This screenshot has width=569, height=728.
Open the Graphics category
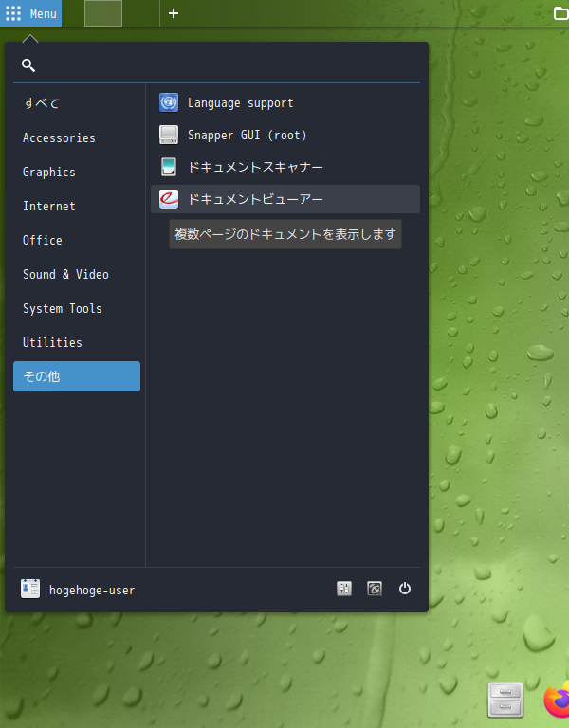[77, 172]
